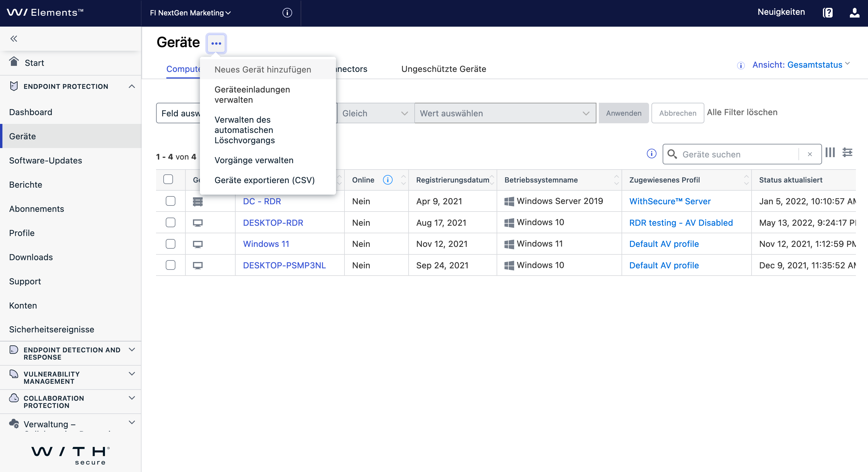Click info icon beside Online column
Viewport: 868px width, 472px height.
(x=388, y=180)
